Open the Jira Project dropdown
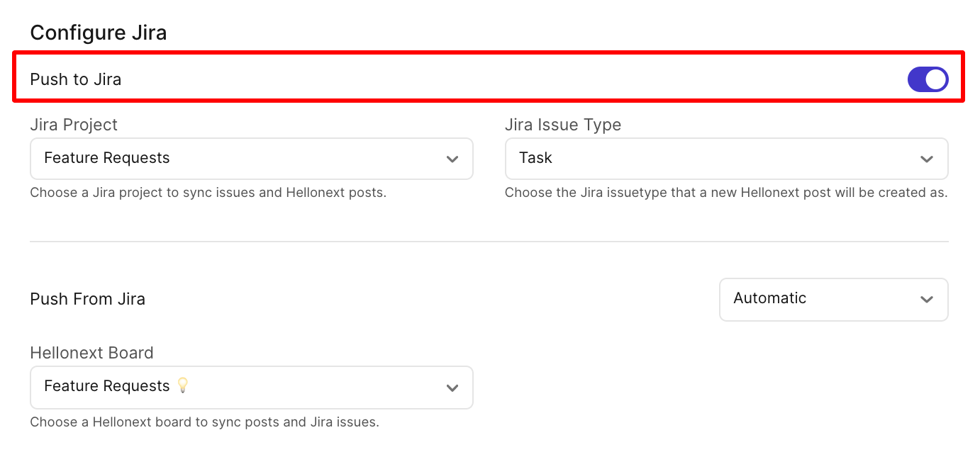This screenshot has height=469, width=980. click(252, 158)
